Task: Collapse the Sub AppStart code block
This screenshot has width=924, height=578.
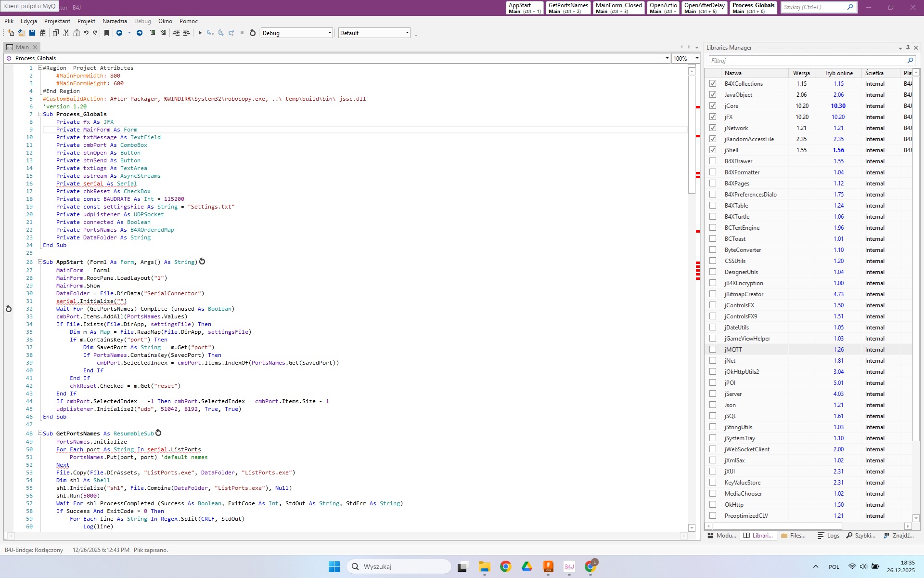Action: pos(40,262)
